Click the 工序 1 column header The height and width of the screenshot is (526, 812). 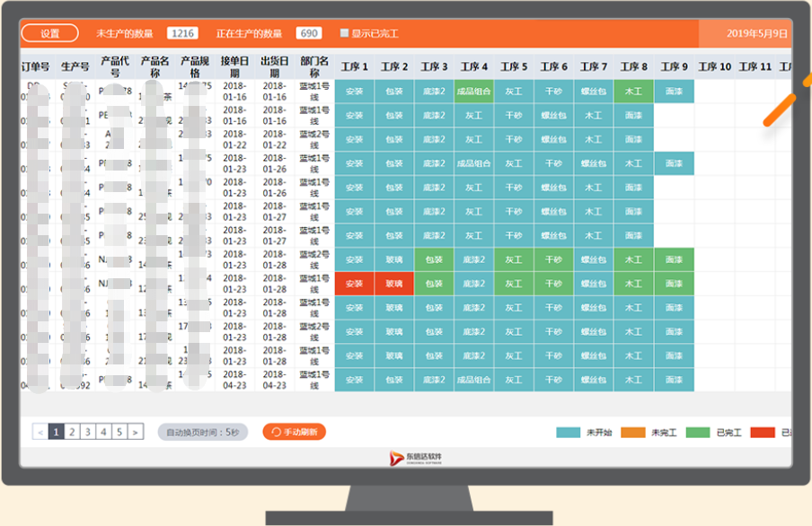(354, 66)
